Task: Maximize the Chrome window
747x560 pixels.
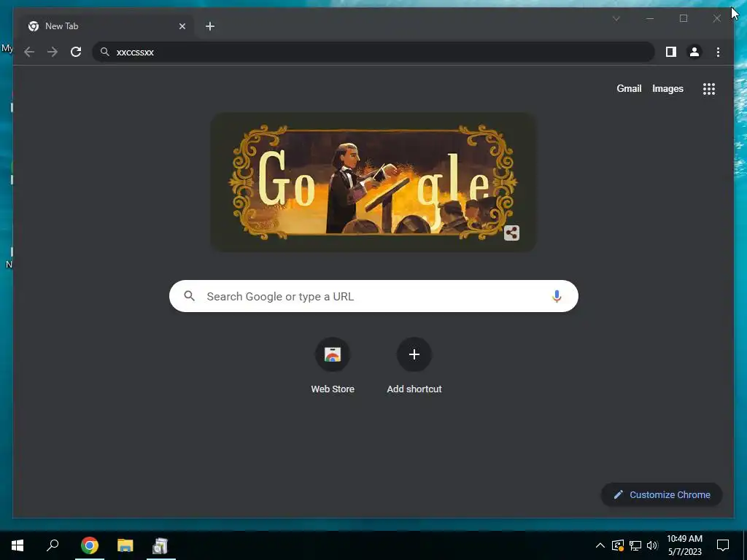Action: pos(683,18)
